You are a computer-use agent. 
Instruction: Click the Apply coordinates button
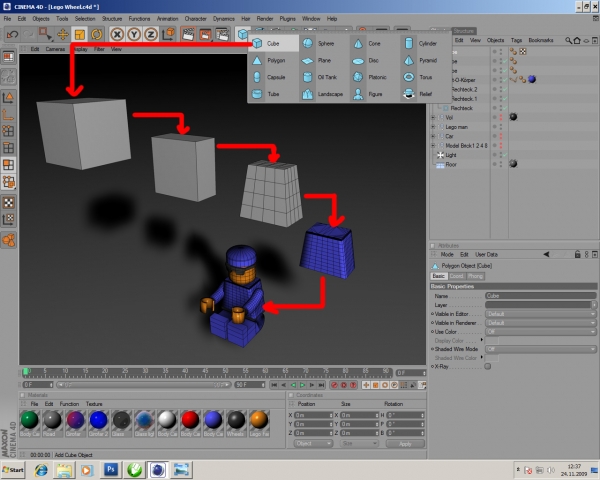[405, 444]
